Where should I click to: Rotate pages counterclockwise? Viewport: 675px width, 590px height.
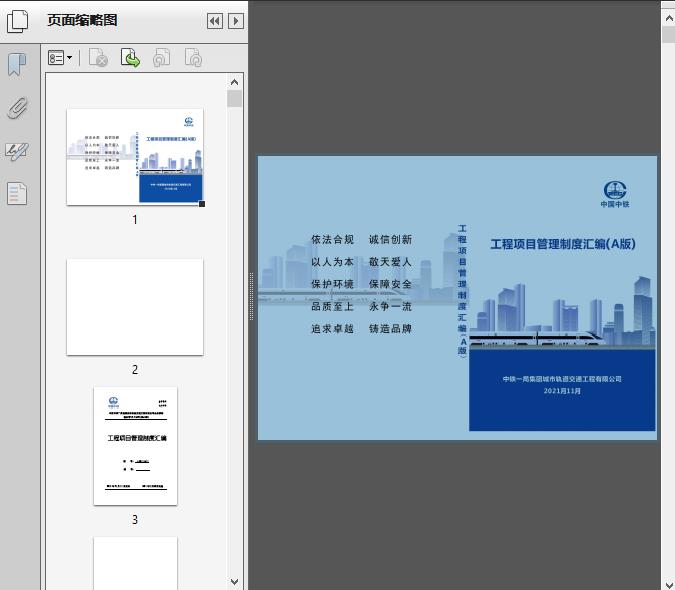pos(161,59)
